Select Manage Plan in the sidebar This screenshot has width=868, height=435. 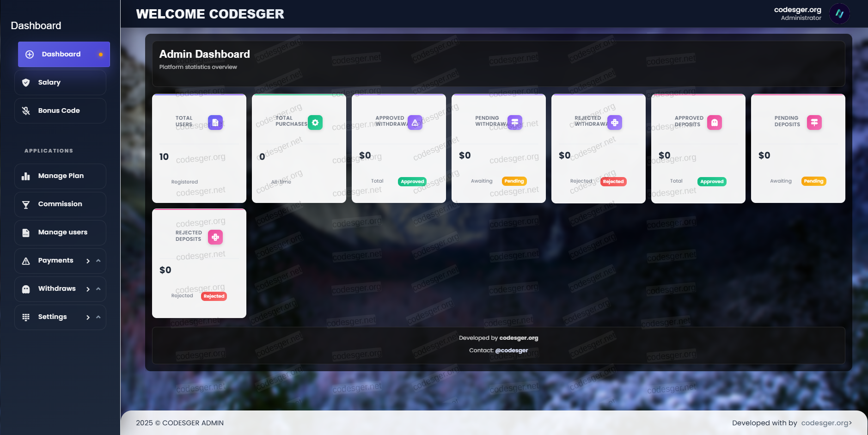pyautogui.click(x=60, y=176)
